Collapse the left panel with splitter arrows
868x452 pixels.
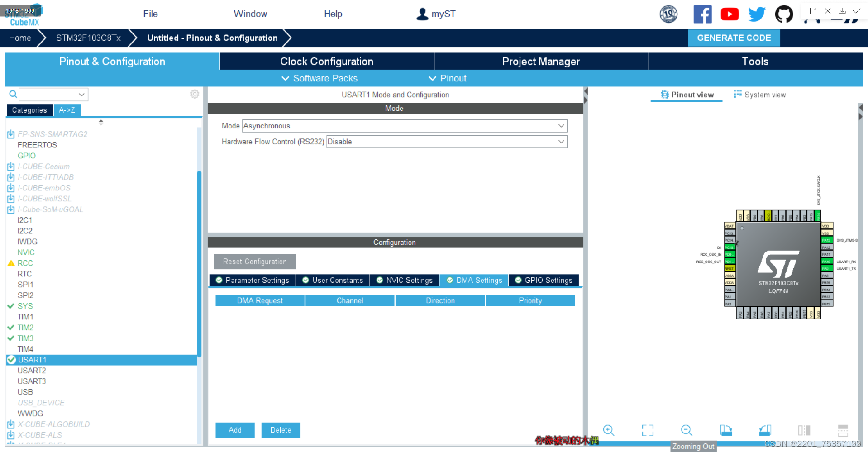point(586,95)
